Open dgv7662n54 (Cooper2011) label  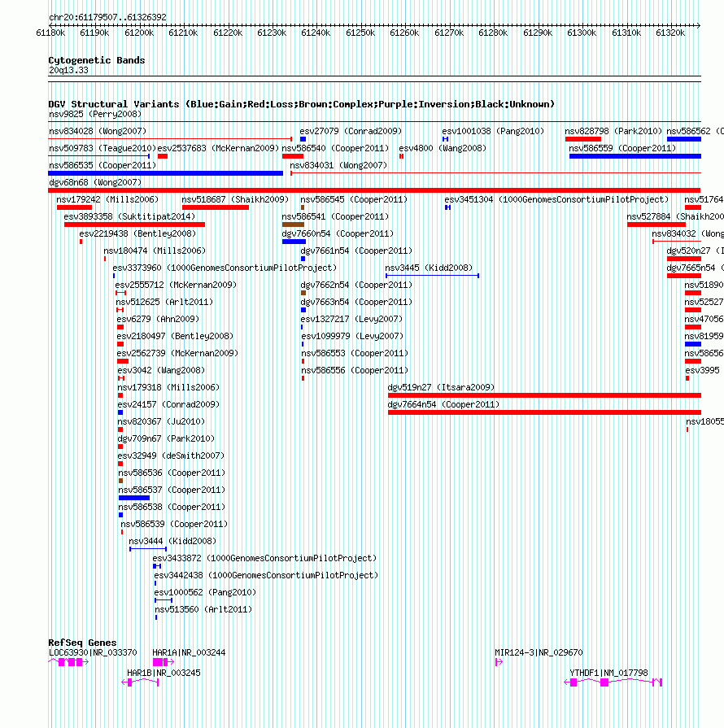click(356, 285)
